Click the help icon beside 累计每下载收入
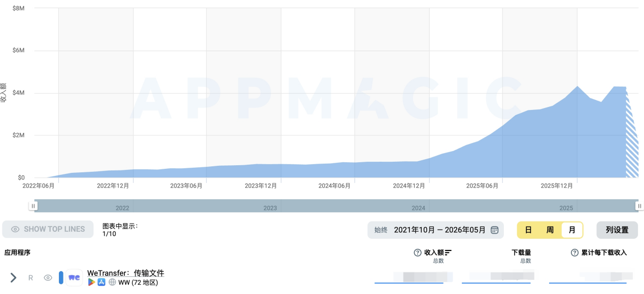 pyautogui.click(x=574, y=252)
